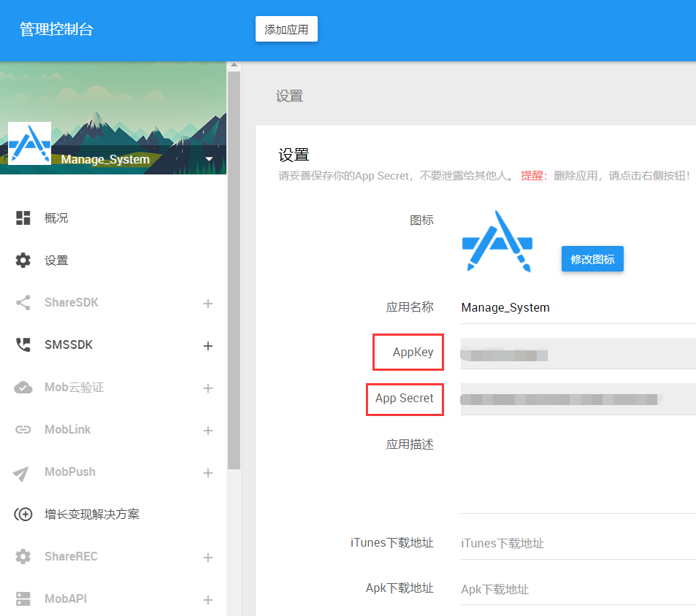Select the Mob云验证 cloud icon
Viewport: 696px width, 616px height.
click(x=21, y=387)
